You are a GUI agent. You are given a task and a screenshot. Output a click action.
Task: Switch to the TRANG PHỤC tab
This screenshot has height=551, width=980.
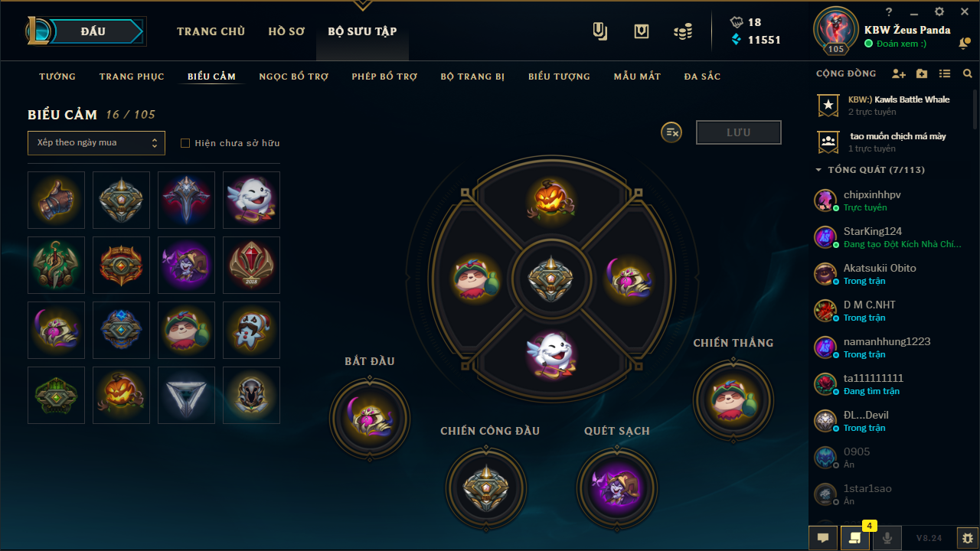(x=132, y=77)
